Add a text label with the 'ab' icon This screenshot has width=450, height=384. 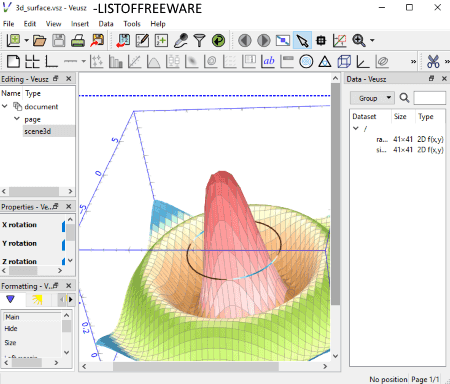(269, 61)
